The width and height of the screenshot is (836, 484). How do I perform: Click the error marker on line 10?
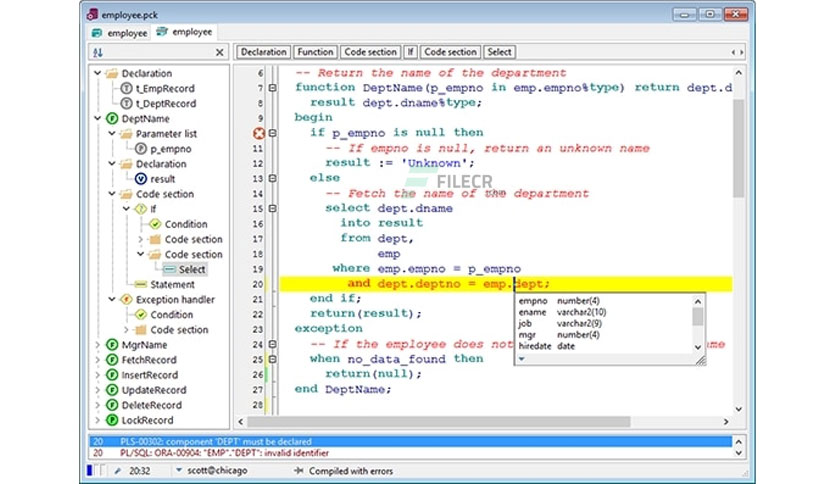click(259, 133)
